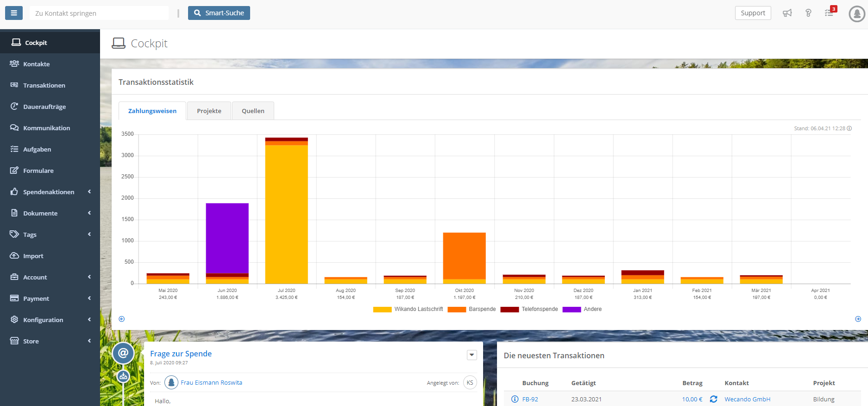Go to previous chart period arrow
Viewport: 868px width, 406px height.
(122, 319)
